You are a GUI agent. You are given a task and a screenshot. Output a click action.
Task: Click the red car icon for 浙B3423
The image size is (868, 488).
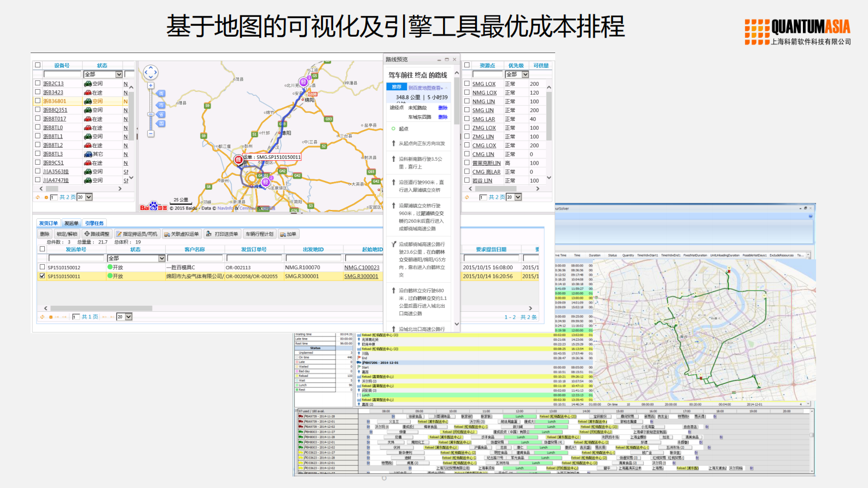(88, 92)
